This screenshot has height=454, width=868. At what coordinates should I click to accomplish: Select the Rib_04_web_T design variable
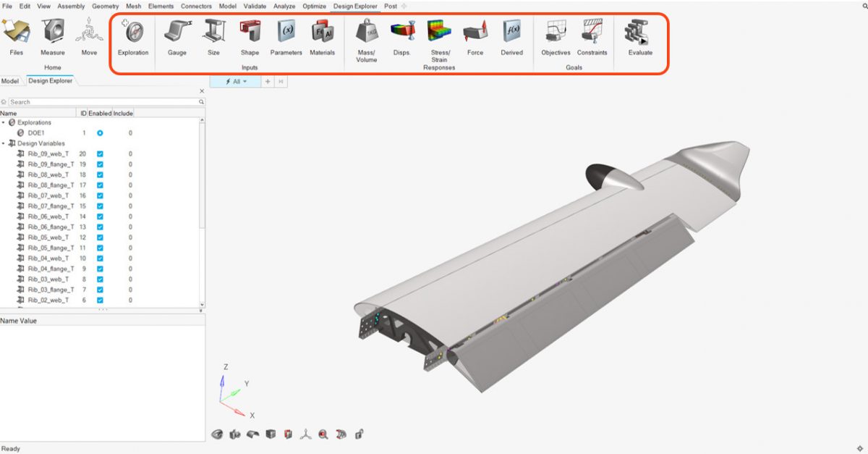click(48, 258)
